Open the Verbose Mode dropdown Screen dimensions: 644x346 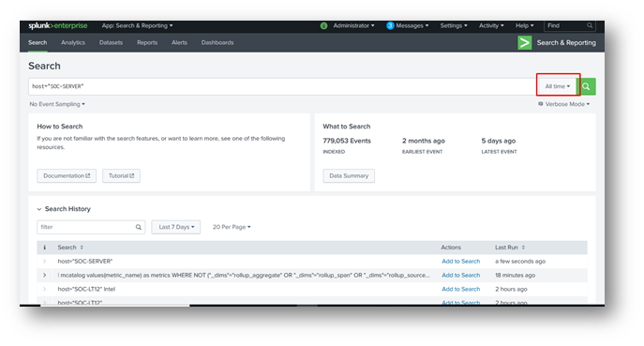(564, 104)
